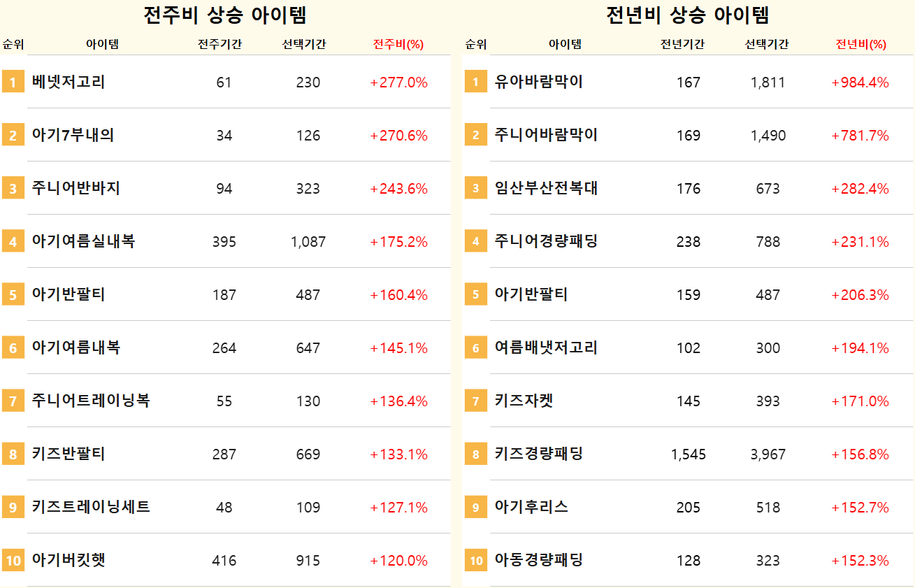Click the 전주비 상승 아이템 title
This screenshot has height=588, width=915.
225,15
